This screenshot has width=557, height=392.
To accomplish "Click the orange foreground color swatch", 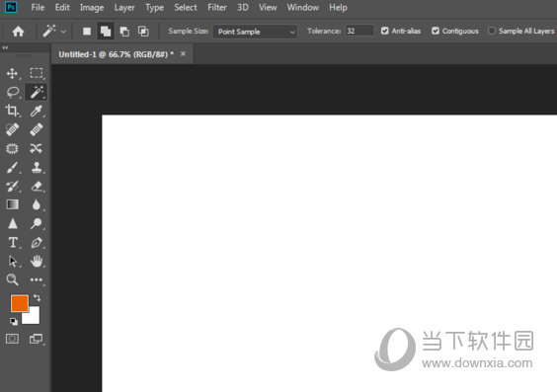I will point(20,303).
